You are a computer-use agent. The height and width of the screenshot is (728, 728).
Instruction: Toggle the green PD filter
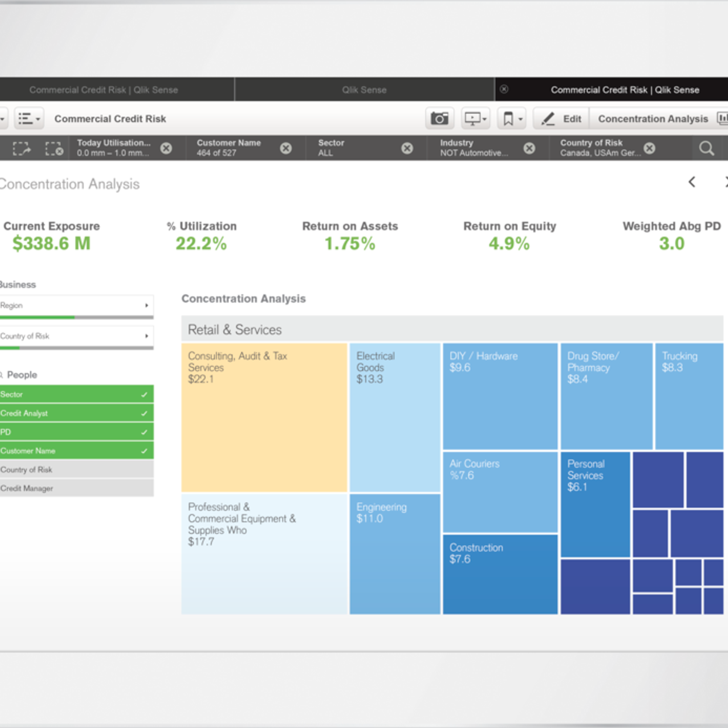coord(76,432)
